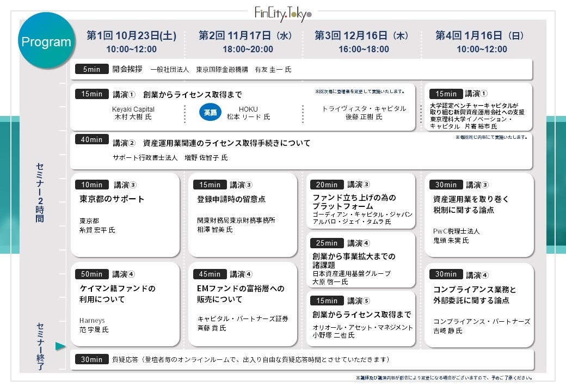Image resolution: width=566 pixels, height=392 pixels.
Task: Click speaker name 糸賀 宏平 氏
Action: 97,230
